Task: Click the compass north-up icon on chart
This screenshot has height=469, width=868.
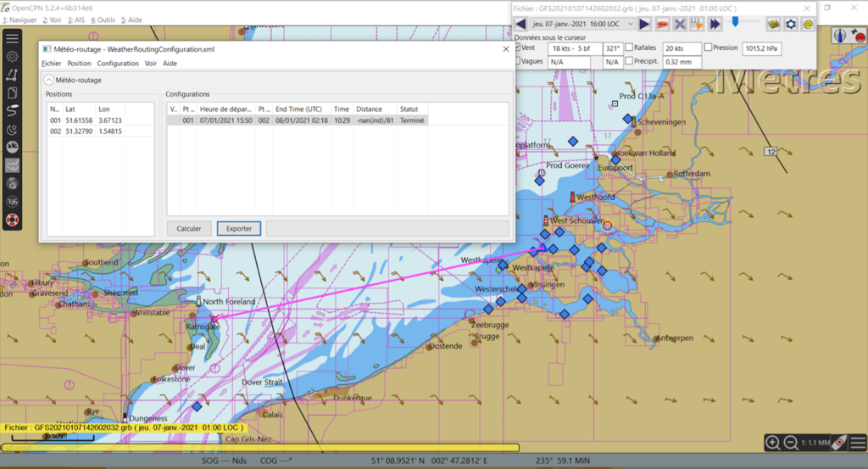Action: 840,36
